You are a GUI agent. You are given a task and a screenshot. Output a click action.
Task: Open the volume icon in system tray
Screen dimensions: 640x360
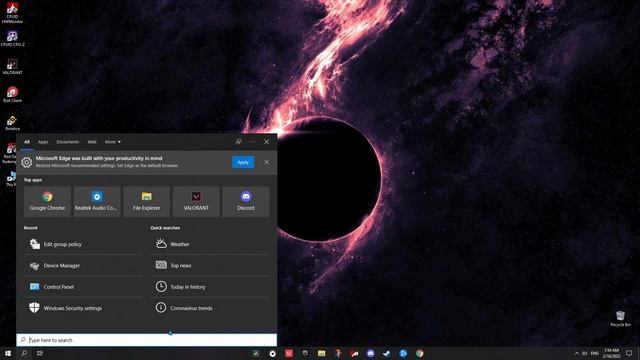coord(584,353)
